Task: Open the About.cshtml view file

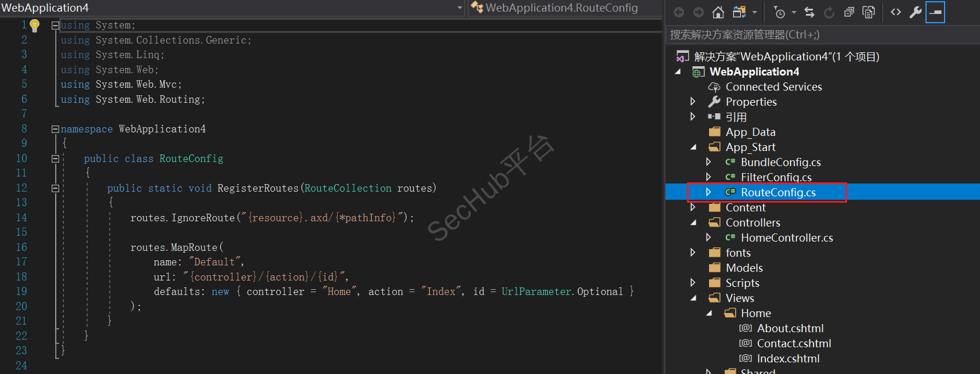Action: point(790,328)
